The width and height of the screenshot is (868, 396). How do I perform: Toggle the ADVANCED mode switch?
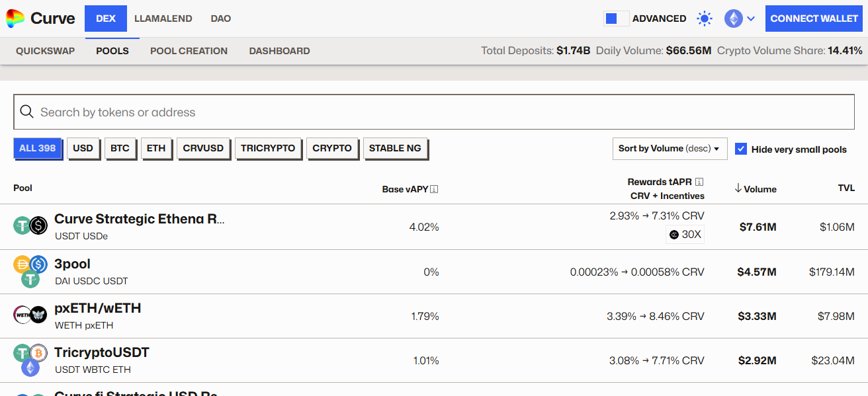click(x=616, y=19)
